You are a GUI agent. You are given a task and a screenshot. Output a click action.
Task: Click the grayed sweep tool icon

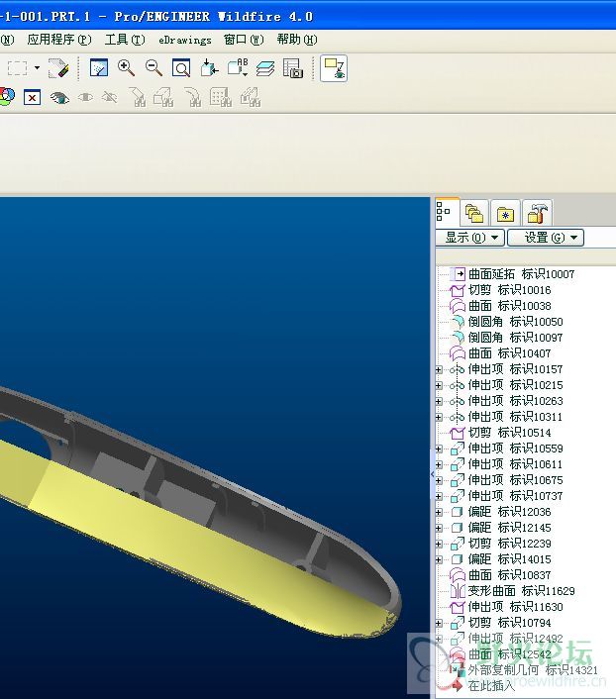click(x=137, y=97)
